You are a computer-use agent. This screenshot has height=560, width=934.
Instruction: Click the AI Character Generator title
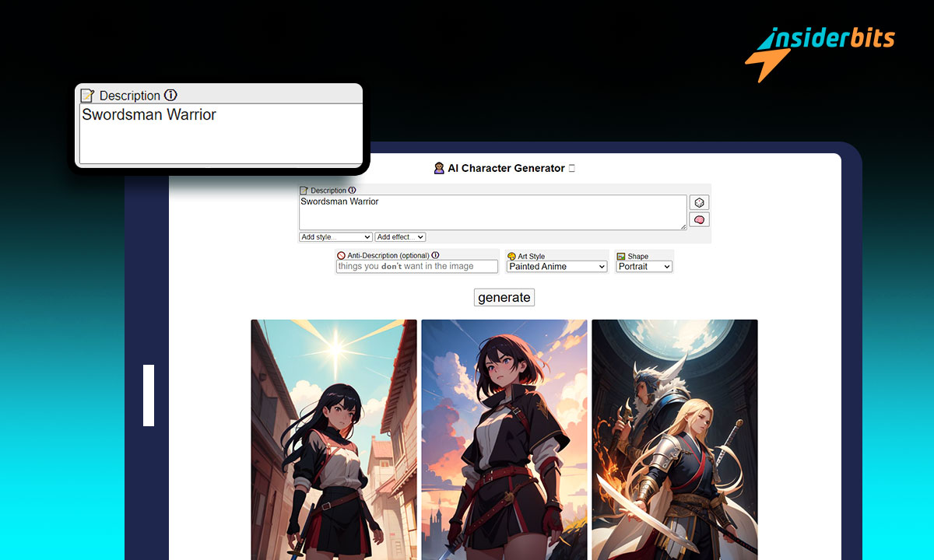point(505,168)
